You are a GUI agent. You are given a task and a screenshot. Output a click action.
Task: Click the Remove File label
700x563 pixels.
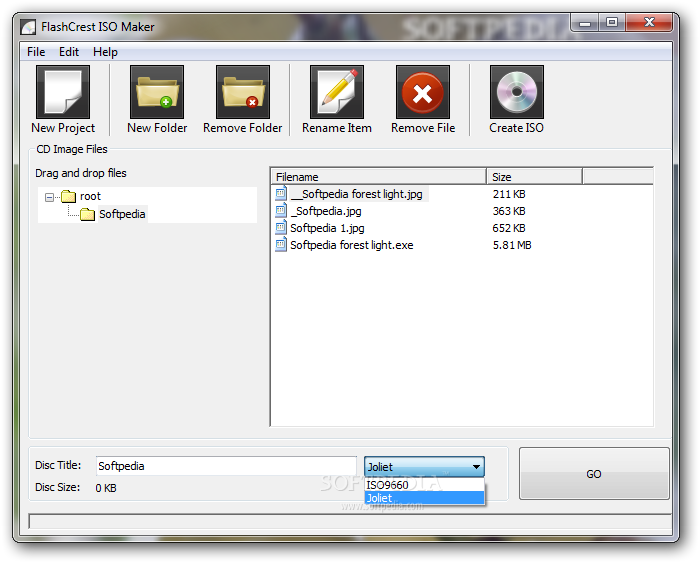coord(423,128)
